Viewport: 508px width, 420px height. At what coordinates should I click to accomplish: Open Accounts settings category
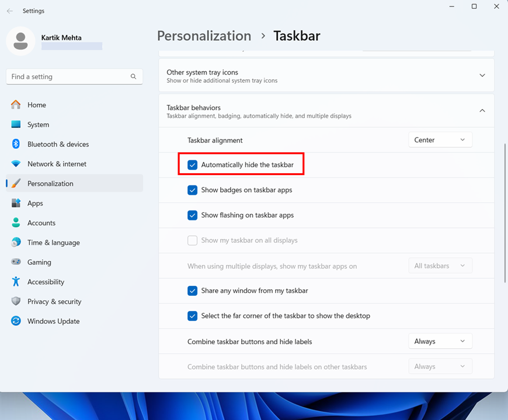[x=75, y=223]
